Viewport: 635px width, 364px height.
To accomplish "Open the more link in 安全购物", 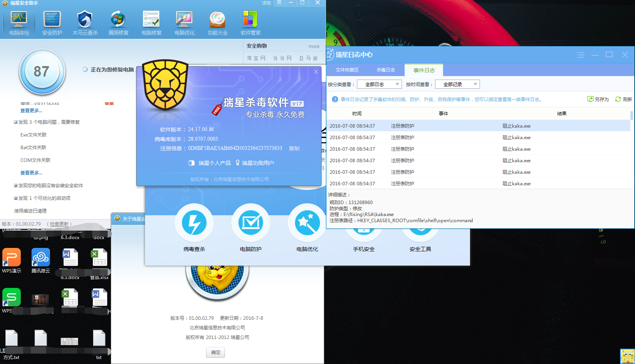I will (314, 47).
